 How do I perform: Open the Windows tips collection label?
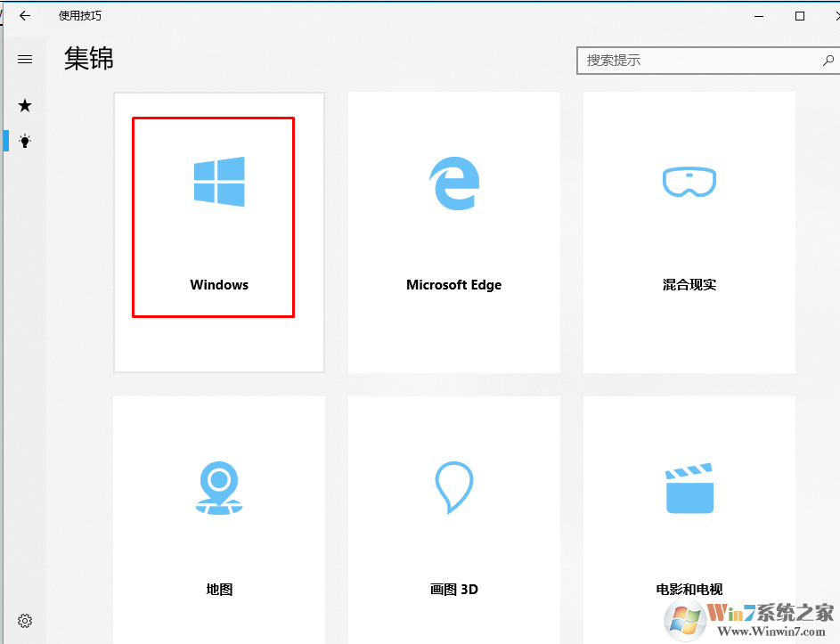click(219, 285)
